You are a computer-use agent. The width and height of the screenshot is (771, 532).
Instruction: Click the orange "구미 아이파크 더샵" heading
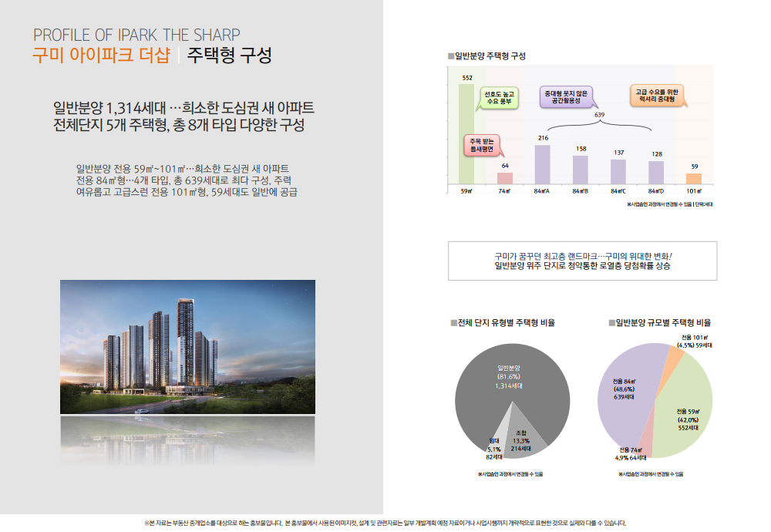pos(101,55)
